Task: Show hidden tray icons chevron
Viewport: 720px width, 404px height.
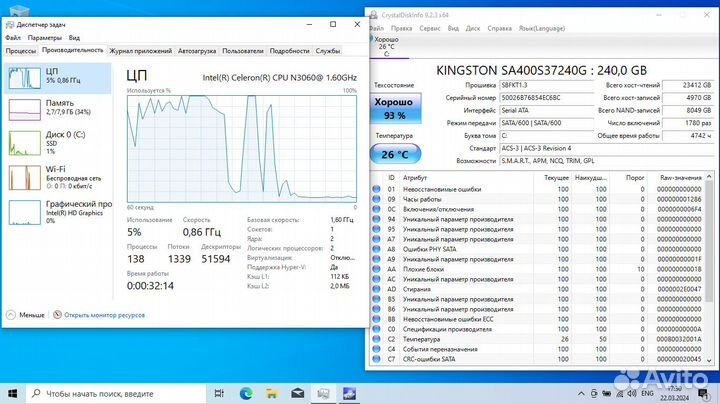Action: [x=581, y=393]
